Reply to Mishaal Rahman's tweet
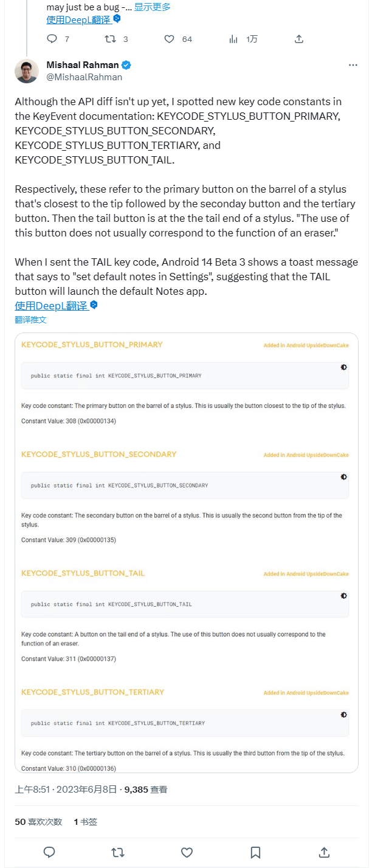 click(x=50, y=852)
